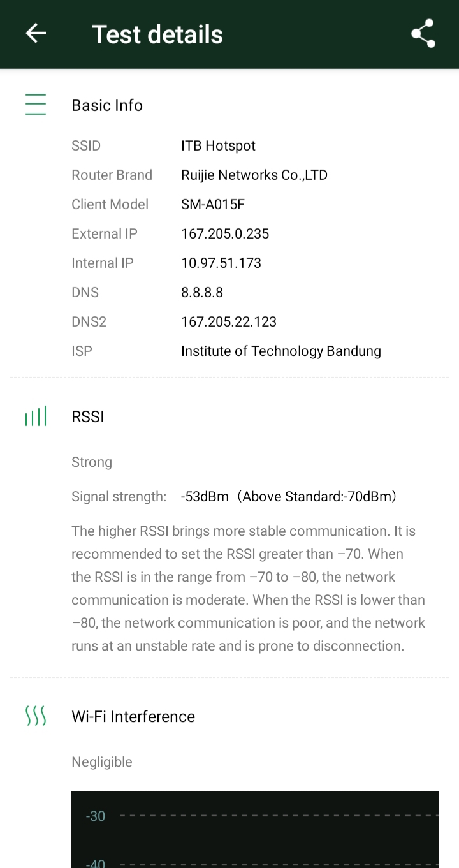The width and height of the screenshot is (459, 868).
Task: Tap ISP Institute of Technology Bandung
Action: (x=280, y=351)
